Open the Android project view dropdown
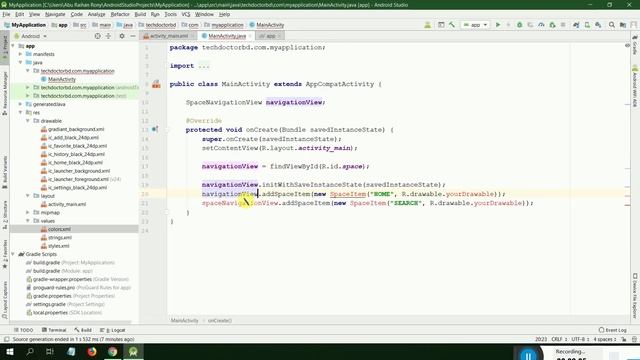640x360 pixels. (31, 36)
